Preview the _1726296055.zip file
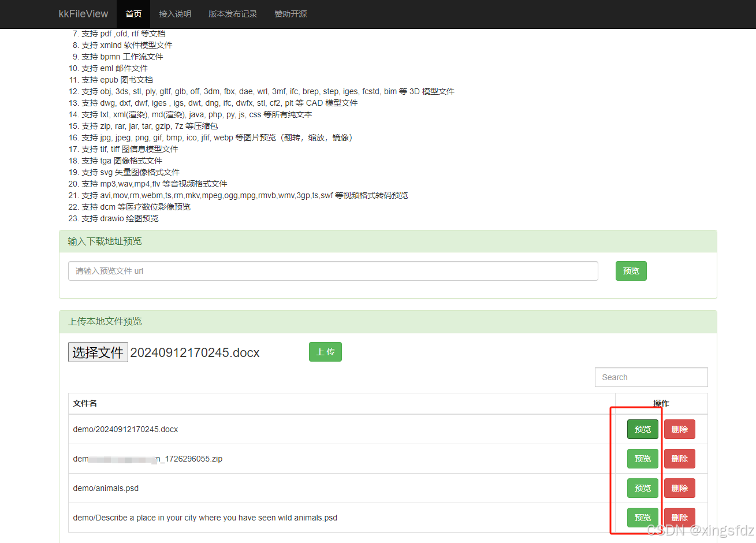Screen dimensions: 756x543 click(x=643, y=459)
